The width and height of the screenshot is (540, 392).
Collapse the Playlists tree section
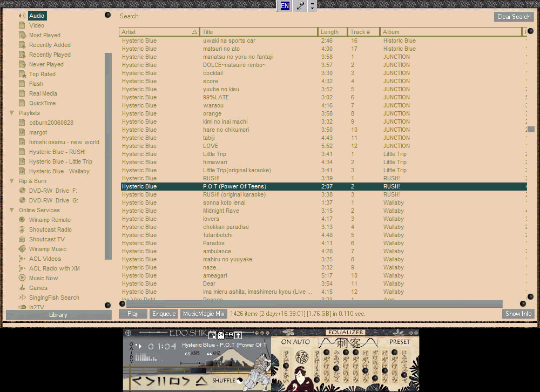(12, 113)
